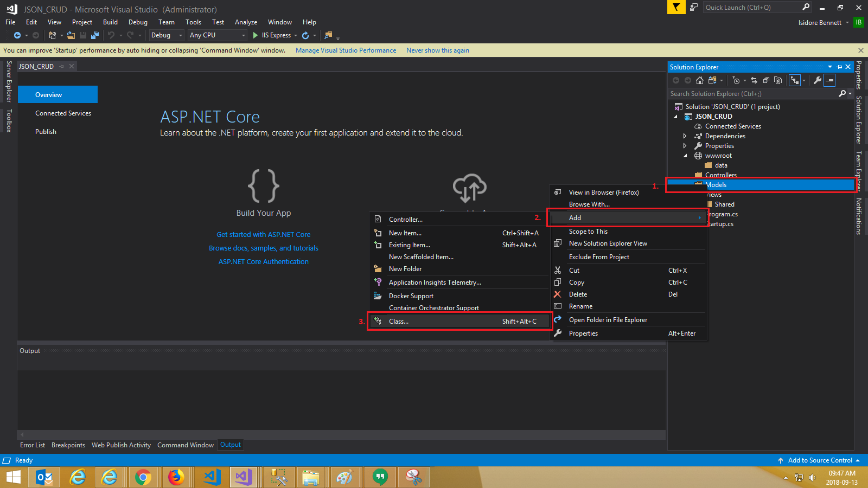The height and width of the screenshot is (488, 868).
Task: Click the Show All Files icon
Action: (x=778, y=80)
